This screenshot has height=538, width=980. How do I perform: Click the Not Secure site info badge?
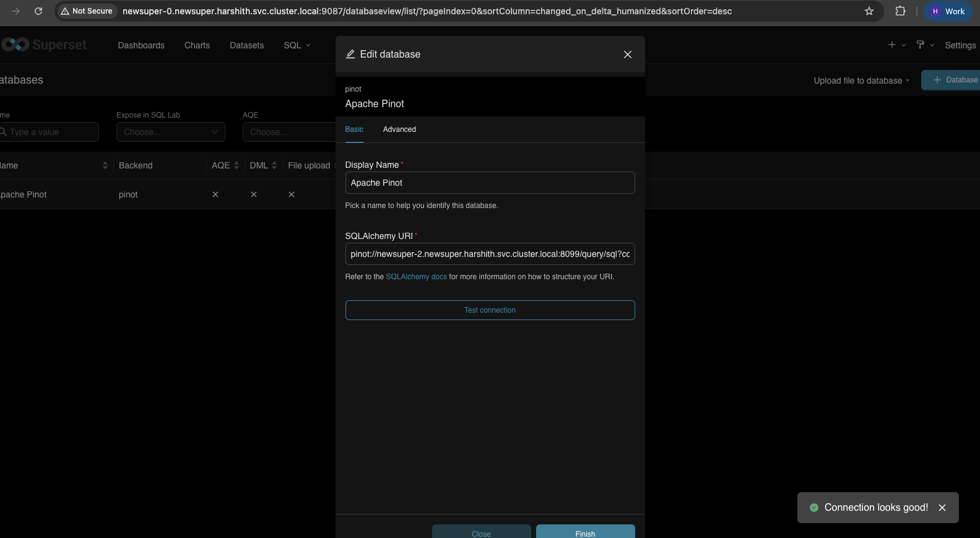(x=87, y=11)
